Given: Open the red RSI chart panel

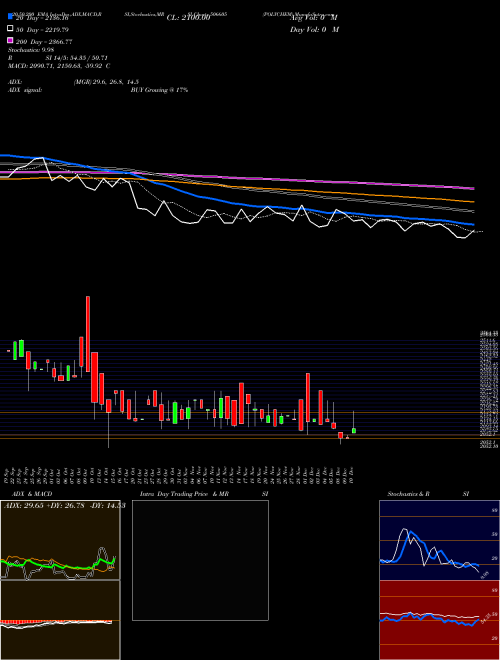Looking at the screenshot, I should click(439, 620).
